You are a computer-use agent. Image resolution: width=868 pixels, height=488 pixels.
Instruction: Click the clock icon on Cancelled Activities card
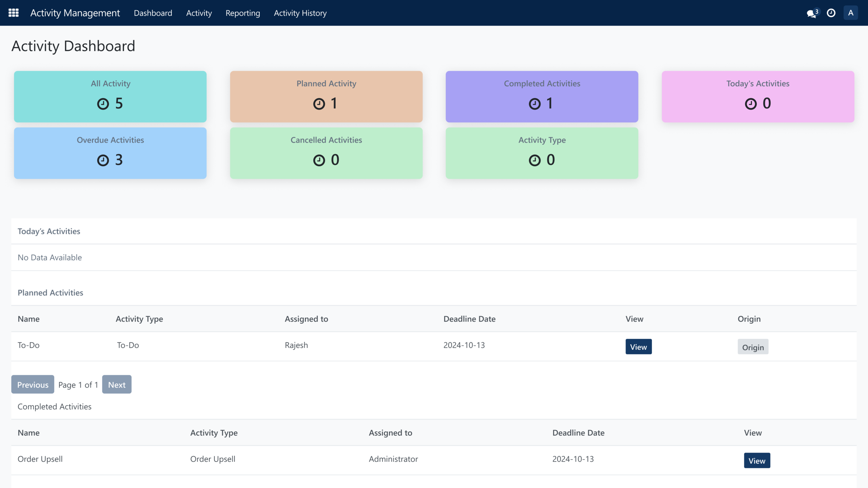[x=319, y=159]
